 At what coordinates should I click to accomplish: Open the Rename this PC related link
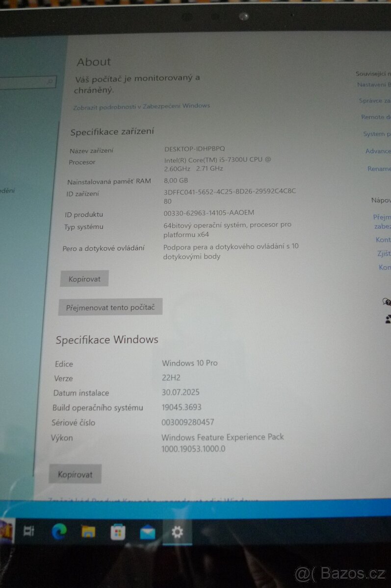coord(379,169)
